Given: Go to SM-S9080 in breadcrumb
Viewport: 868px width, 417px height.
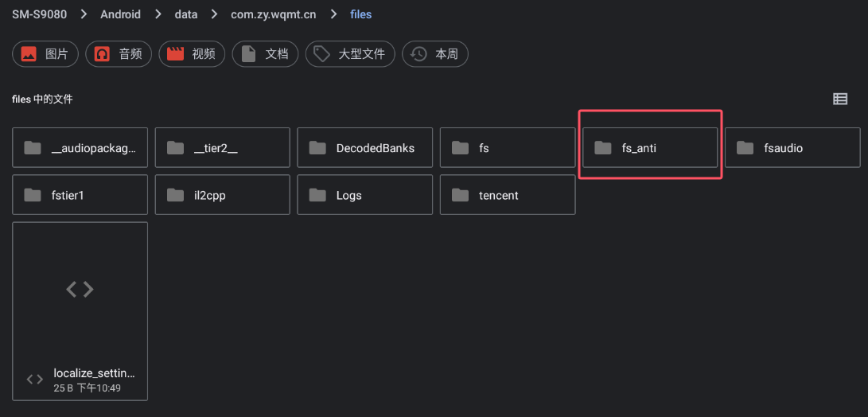Looking at the screenshot, I should pos(39,14).
